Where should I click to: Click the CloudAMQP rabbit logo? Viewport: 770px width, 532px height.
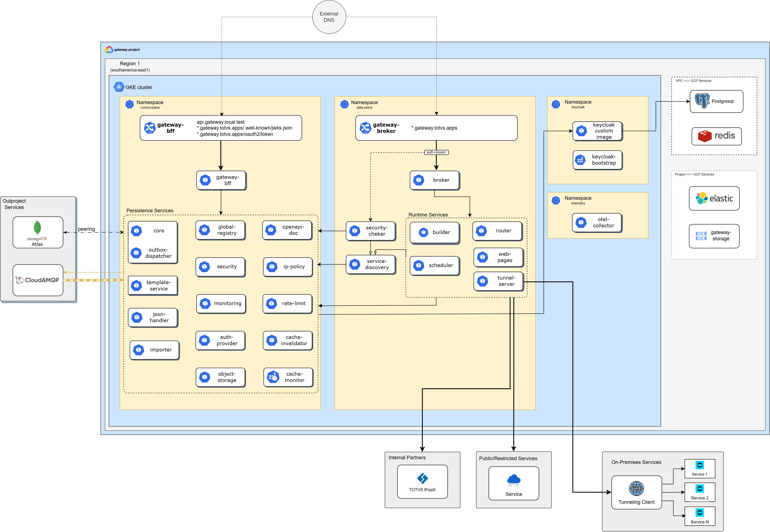pos(37,280)
